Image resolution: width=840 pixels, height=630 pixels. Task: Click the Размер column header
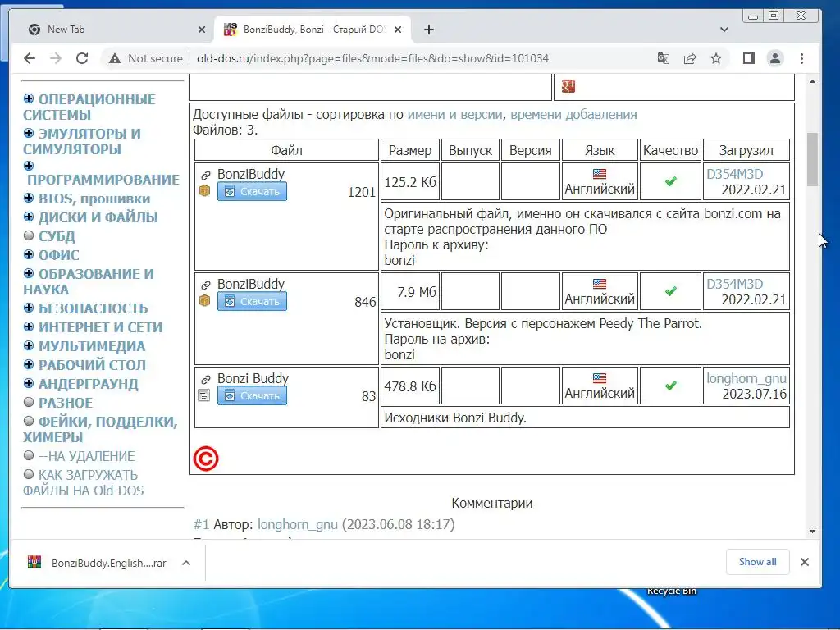click(x=410, y=150)
